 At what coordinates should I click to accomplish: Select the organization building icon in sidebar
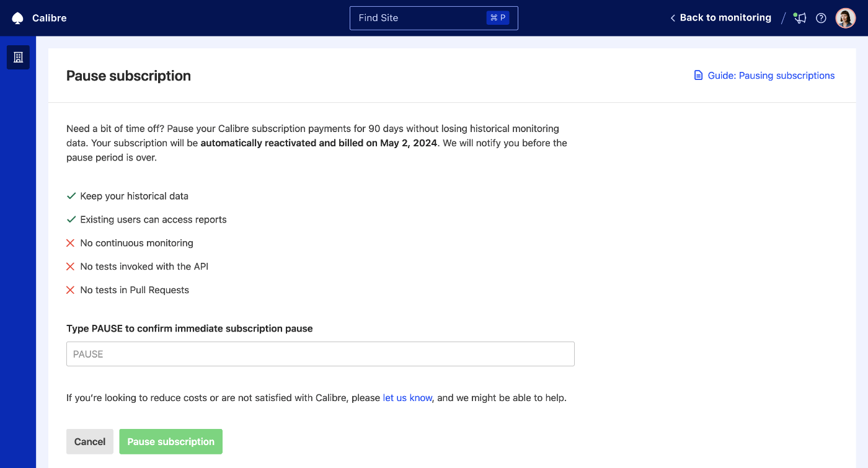tap(17, 57)
